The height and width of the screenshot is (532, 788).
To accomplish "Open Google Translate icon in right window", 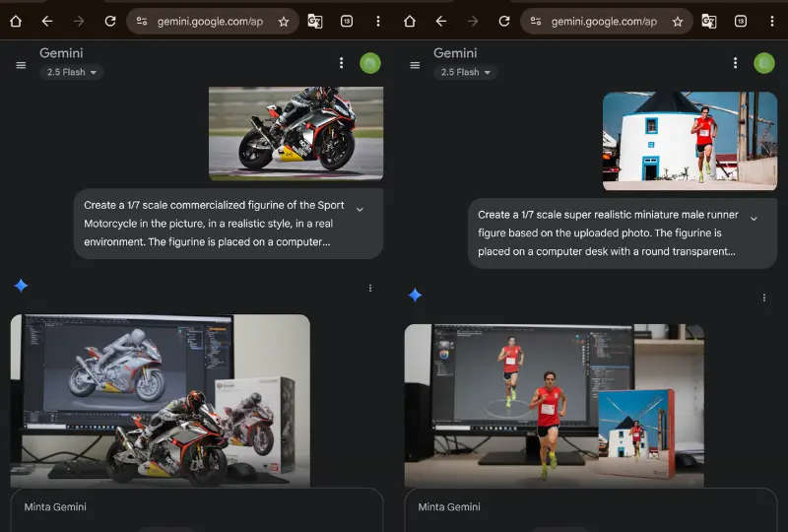I will tap(709, 21).
